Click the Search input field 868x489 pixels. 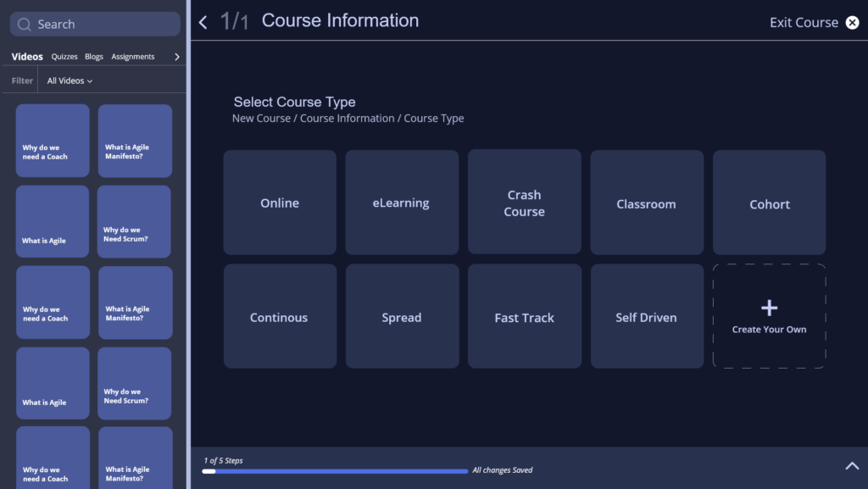click(95, 25)
